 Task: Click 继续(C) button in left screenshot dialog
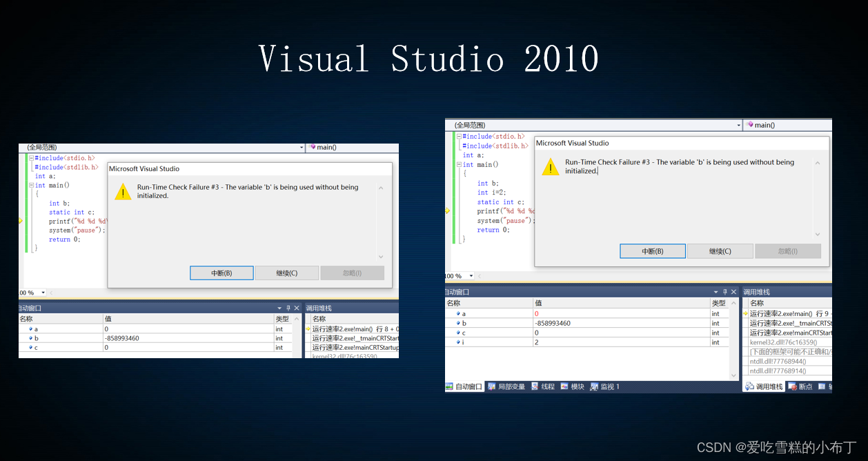pos(287,273)
